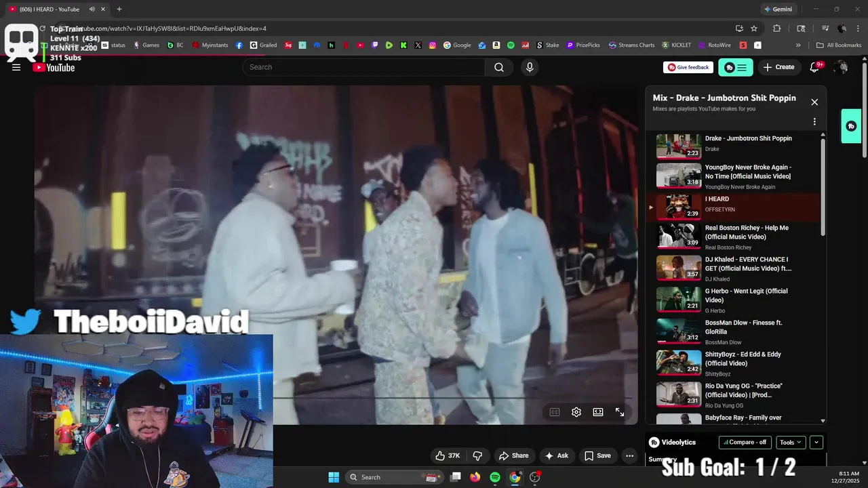Mute the tab using the speaker icon

tap(92, 9)
